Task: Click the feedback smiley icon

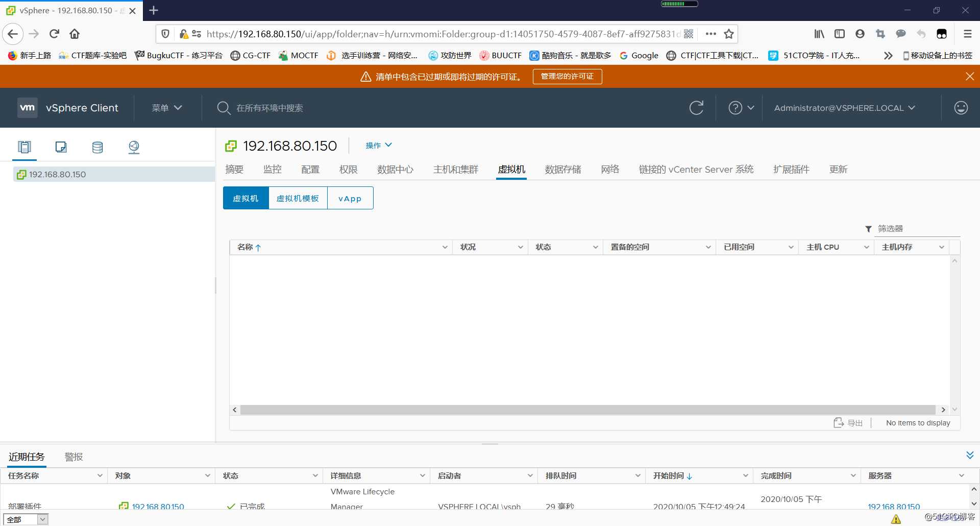Action: [961, 108]
